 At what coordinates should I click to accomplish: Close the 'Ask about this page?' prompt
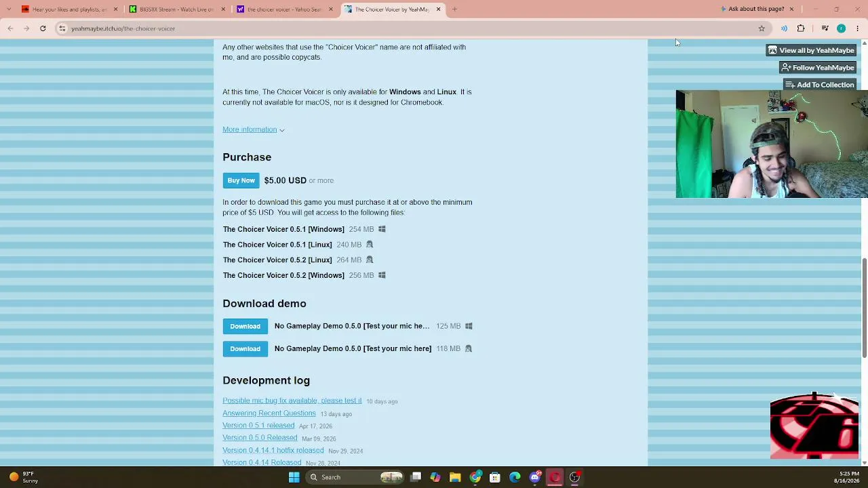791,9
